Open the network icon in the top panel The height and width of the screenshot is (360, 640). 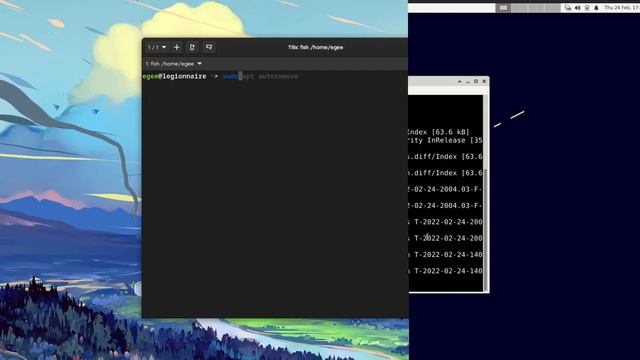click(568, 8)
